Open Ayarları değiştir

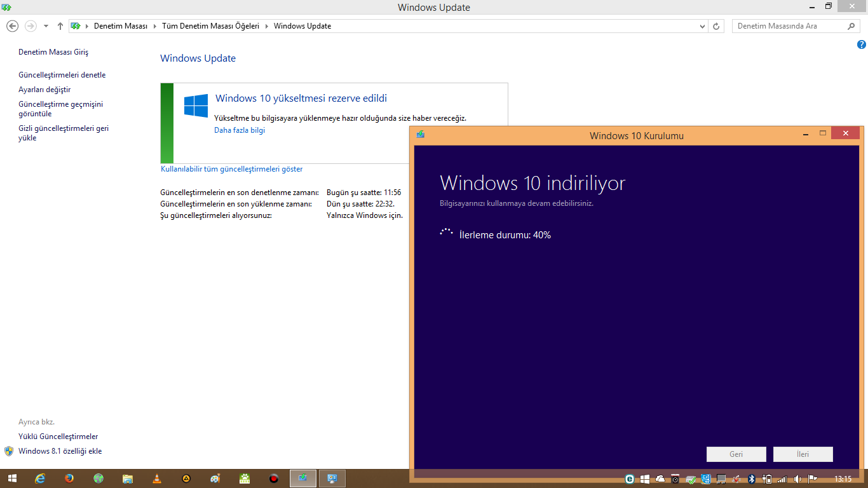tap(44, 90)
